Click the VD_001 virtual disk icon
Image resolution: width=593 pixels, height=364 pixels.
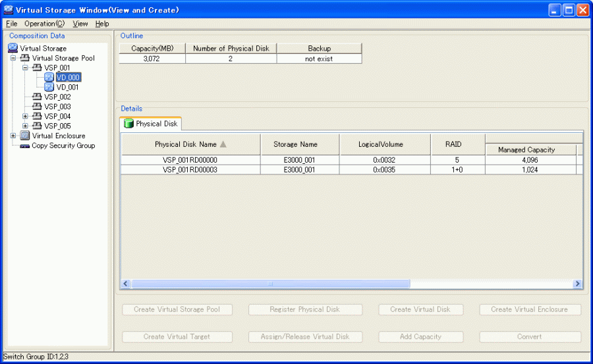tap(49, 87)
